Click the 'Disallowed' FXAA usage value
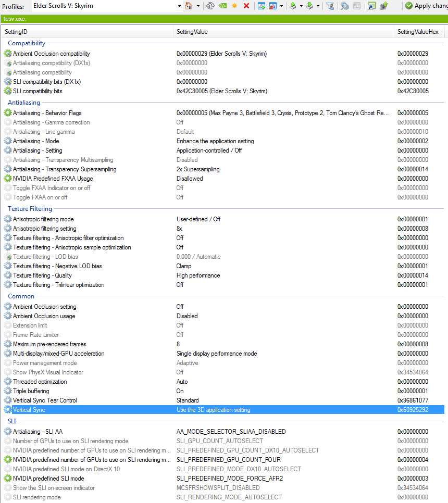 pyautogui.click(x=190, y=179)
